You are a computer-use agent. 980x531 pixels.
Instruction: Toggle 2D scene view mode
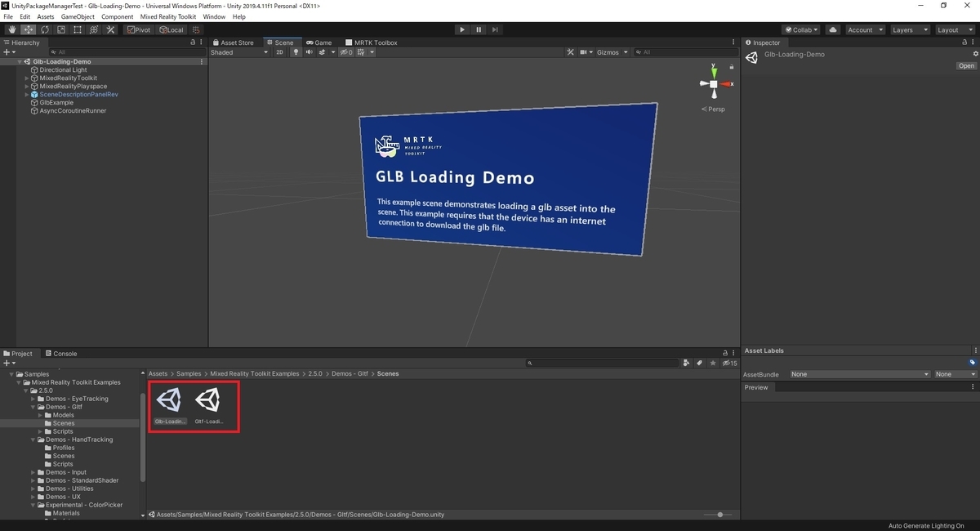[279, 52]
